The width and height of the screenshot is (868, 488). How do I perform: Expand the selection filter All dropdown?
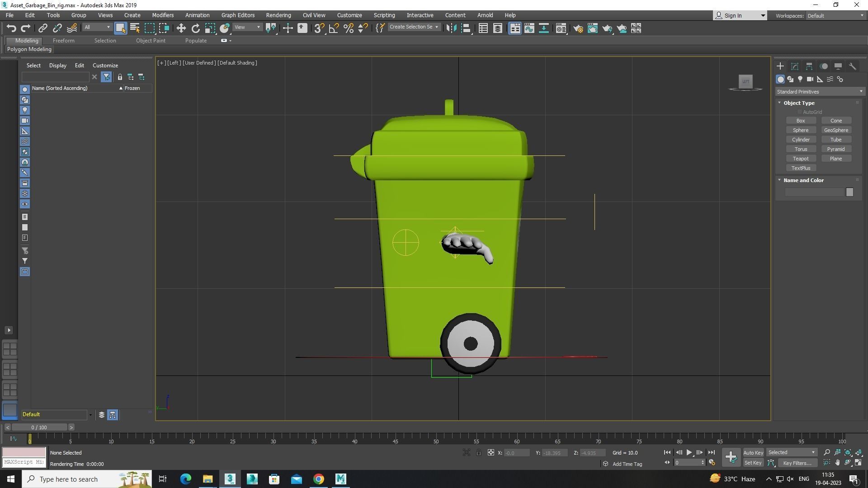tap(108, 27)
